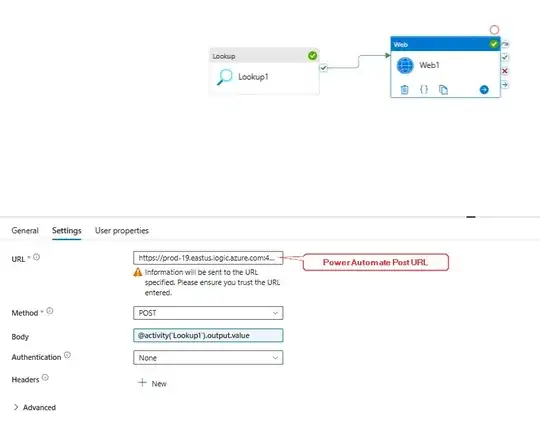The width and height of the screenshot is (540, 434).
Task: Click the URL warning triangle icon
Action: point(138,272)
